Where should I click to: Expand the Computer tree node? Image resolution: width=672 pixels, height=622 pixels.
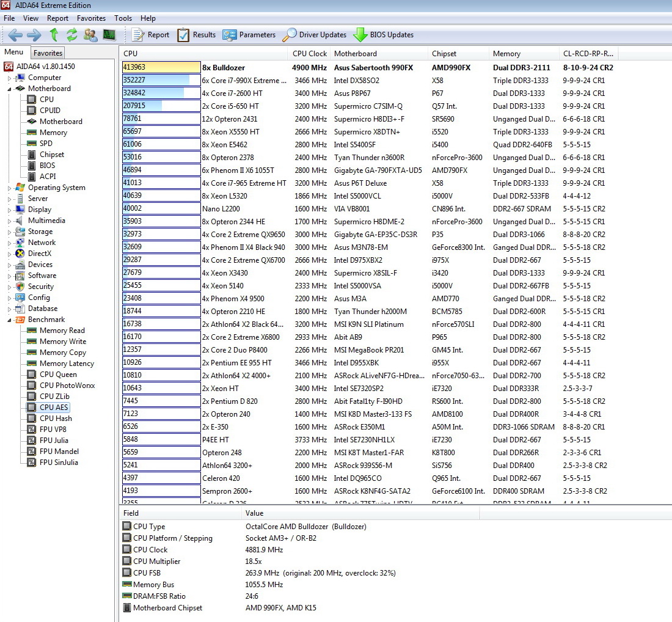pos(9,78)
